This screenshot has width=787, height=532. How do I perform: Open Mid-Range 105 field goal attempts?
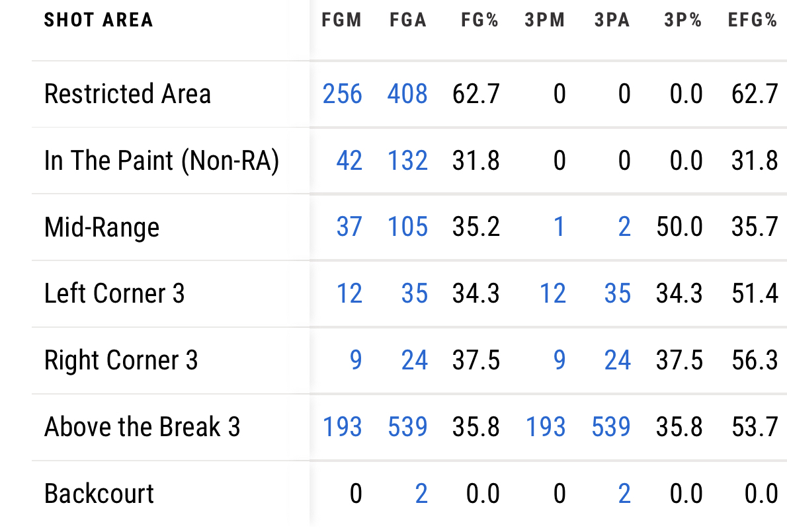407,227
